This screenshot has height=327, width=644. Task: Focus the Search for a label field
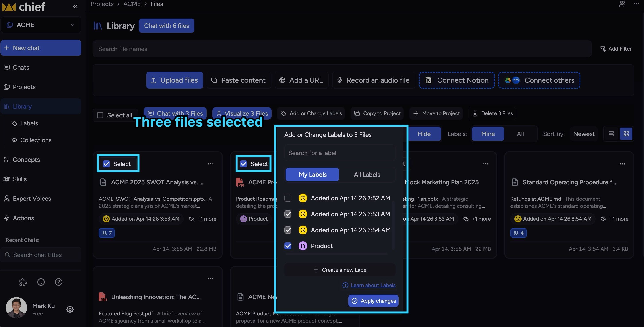pos(340,153)
